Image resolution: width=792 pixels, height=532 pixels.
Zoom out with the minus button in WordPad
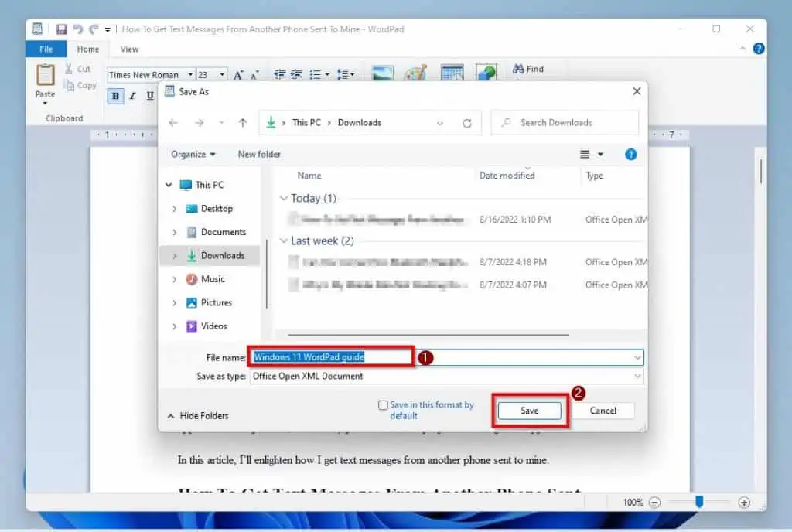point(654,502)
